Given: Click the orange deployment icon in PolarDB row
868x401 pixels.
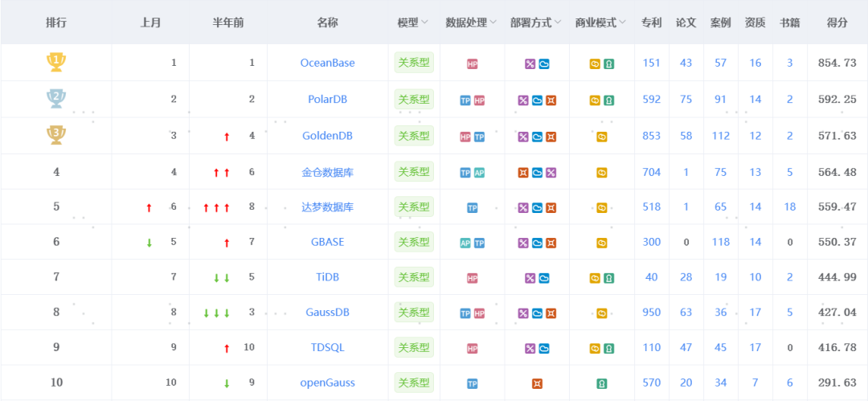Looking at the screenshot, I should (551, 100).
